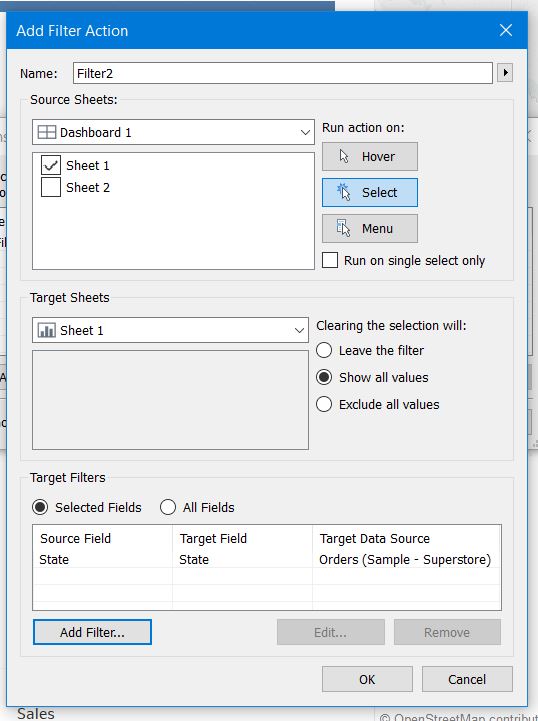Click the Add Filter... button
The height and width of the screenshot is (721, 538).
coord(92,632)
